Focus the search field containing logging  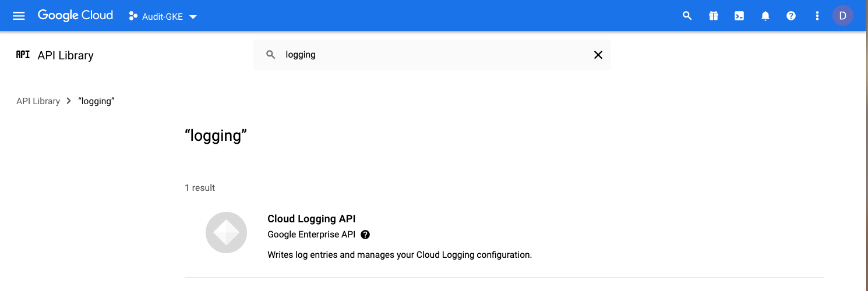431,55
